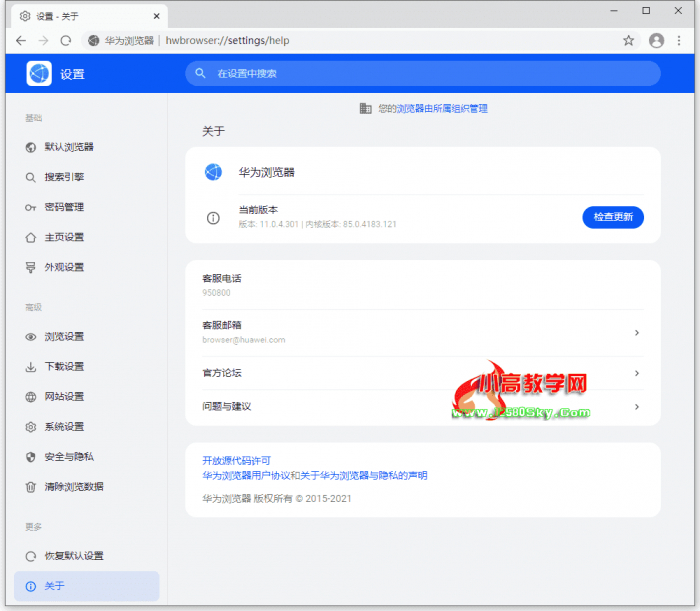Click the 系统设置 gear icon in sidebar
The image size is (700, 611).
click(x=30, y=427)
